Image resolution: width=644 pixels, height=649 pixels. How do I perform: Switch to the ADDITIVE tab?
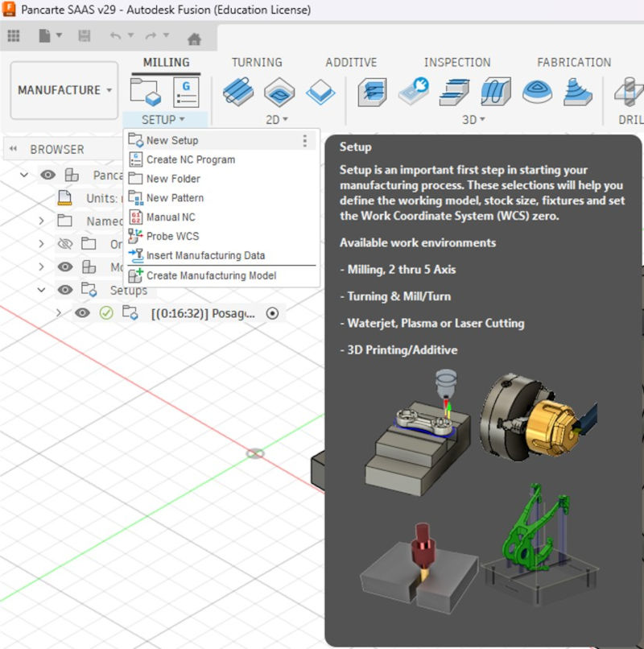pyautogui.click(x=351, y=63)
